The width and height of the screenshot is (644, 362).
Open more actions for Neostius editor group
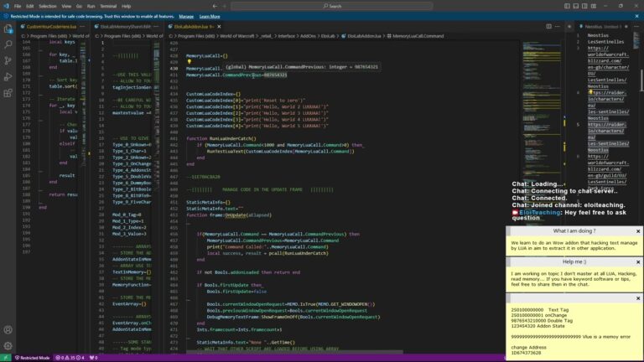636,26
